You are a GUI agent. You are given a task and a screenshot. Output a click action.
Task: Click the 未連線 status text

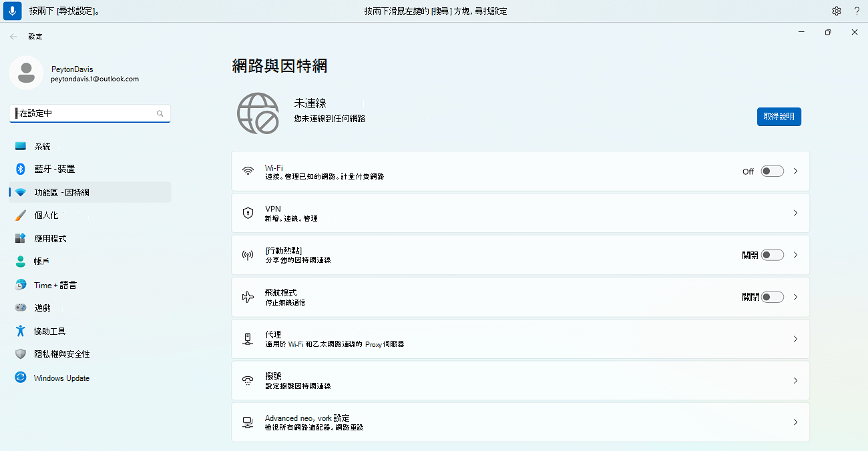310,103
